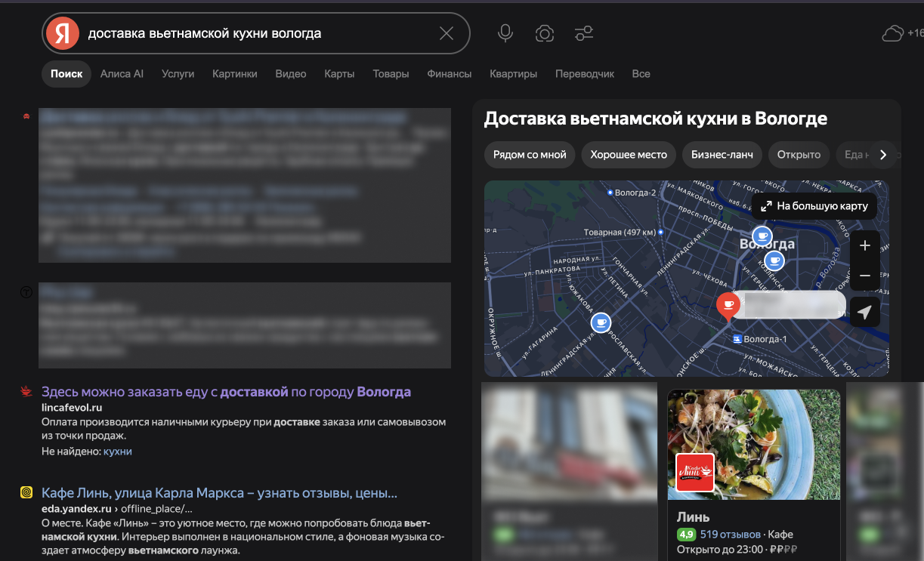
Task: Click the weather cloud icon
Action: click(x=893, y=33)
